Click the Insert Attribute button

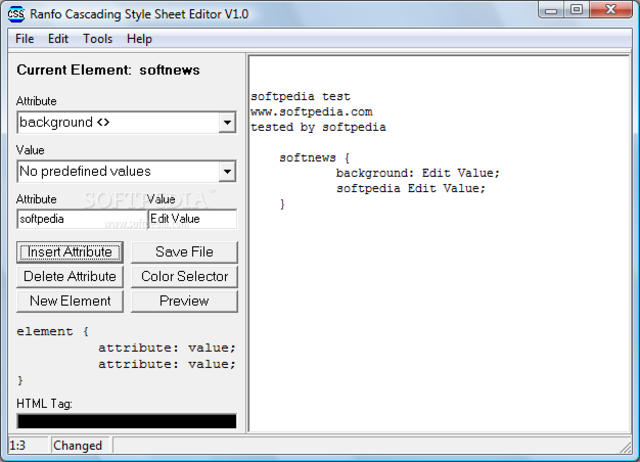click(70, 252)
